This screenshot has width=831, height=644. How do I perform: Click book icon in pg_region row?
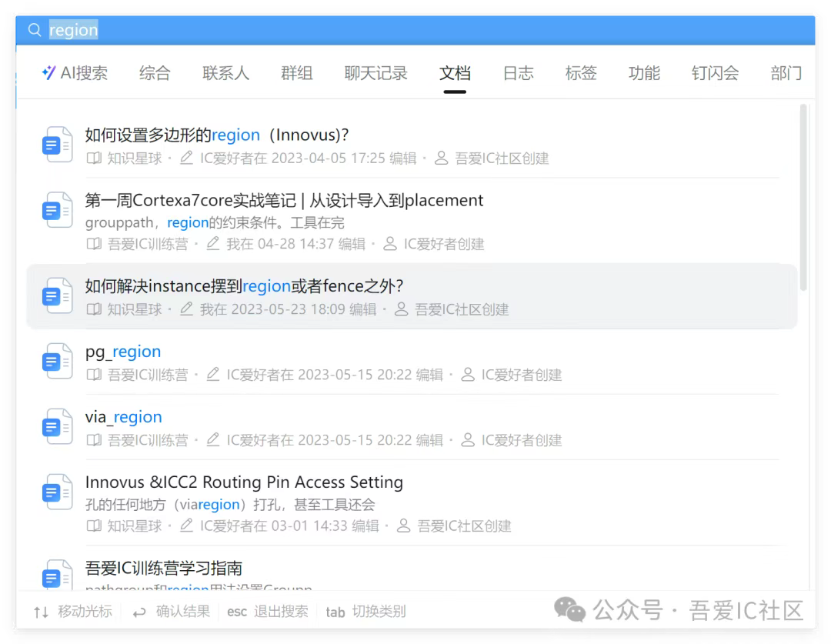[94, 375]
